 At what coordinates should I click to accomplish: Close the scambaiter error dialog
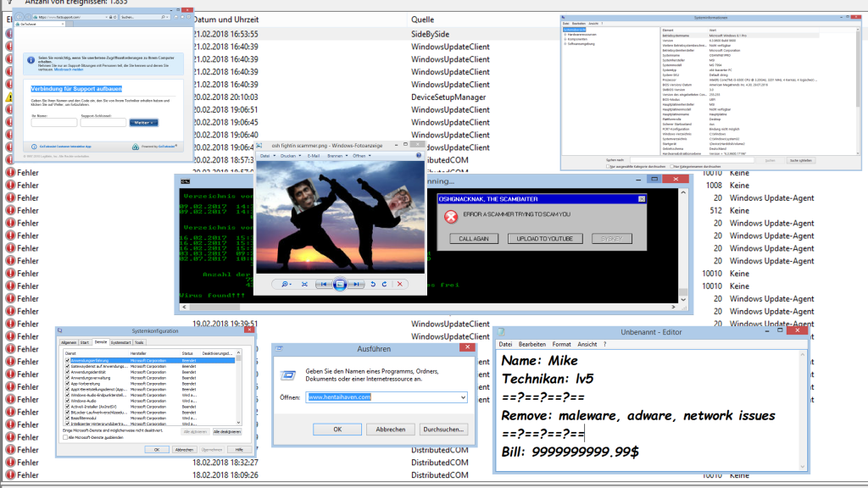pyautogui.click(x=642, y=199)
